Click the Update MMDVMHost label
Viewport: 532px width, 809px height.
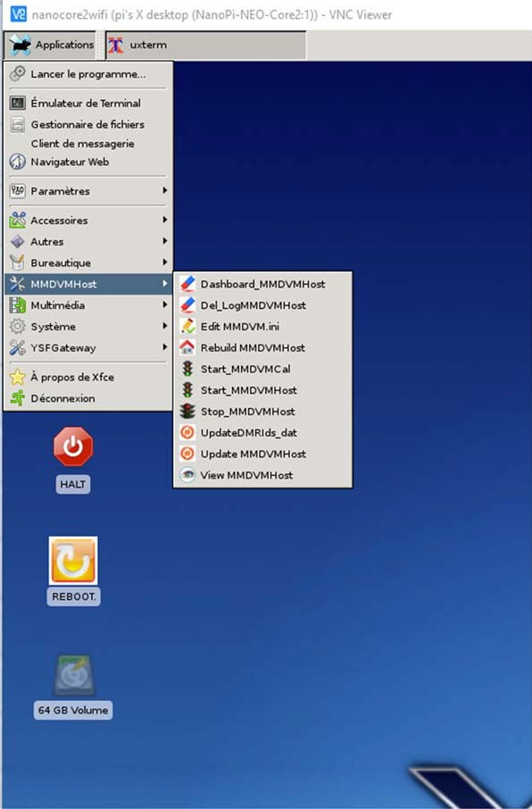click(254, 454)
